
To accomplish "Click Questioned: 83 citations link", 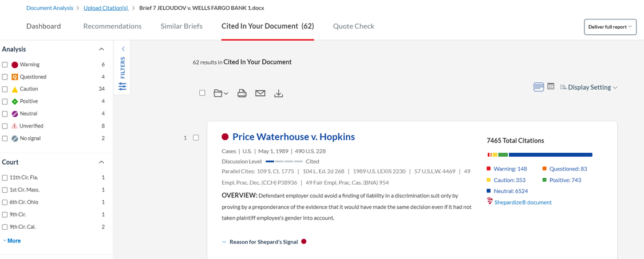I will click(568, 169).
